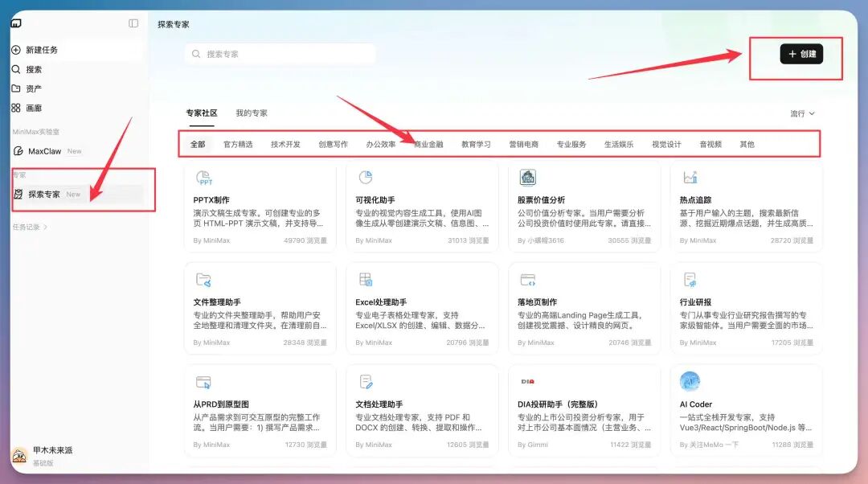Click the MiniMax logo at top left
The height and width of the screenshot is (484, 868).
coord(17,23)
